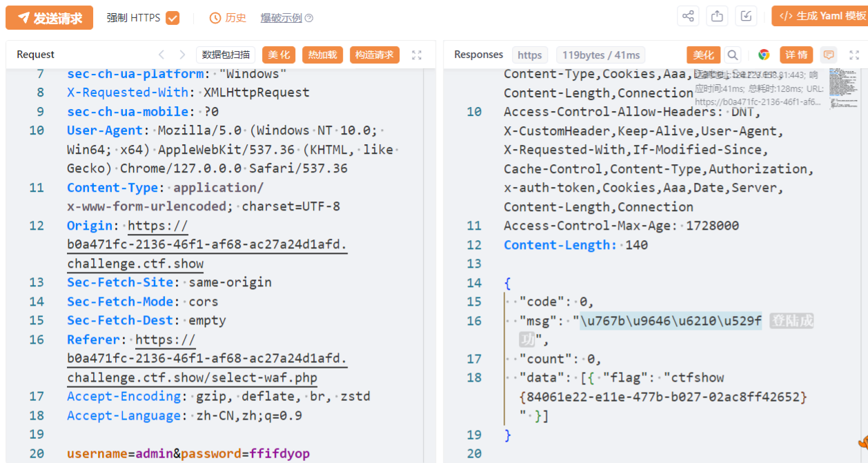
Task: Click the username=admin&password=ffifdyop body line
Action: (x=188, y=453)
